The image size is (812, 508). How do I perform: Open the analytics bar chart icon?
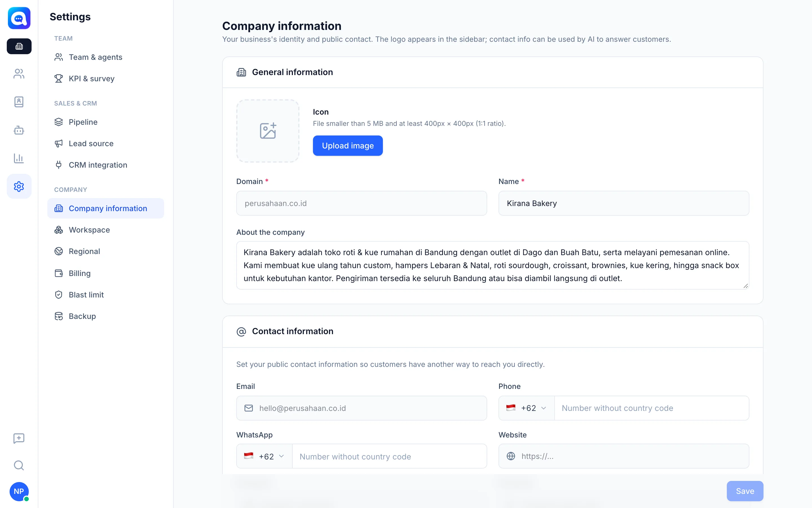tap(19, 158)
